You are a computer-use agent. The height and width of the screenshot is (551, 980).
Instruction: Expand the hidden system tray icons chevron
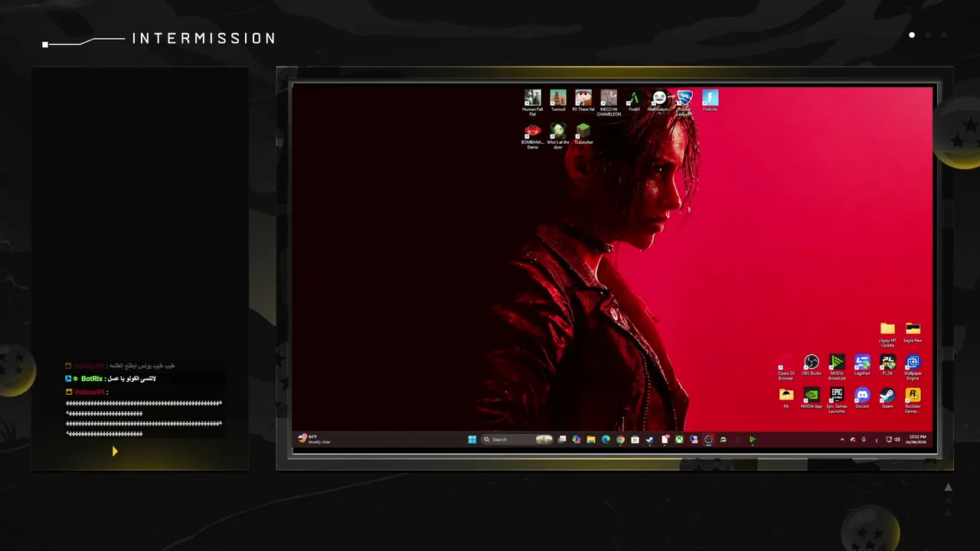pos(842,439)
